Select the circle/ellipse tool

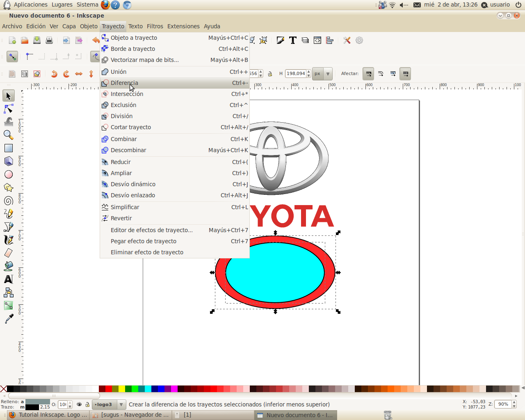8,174
